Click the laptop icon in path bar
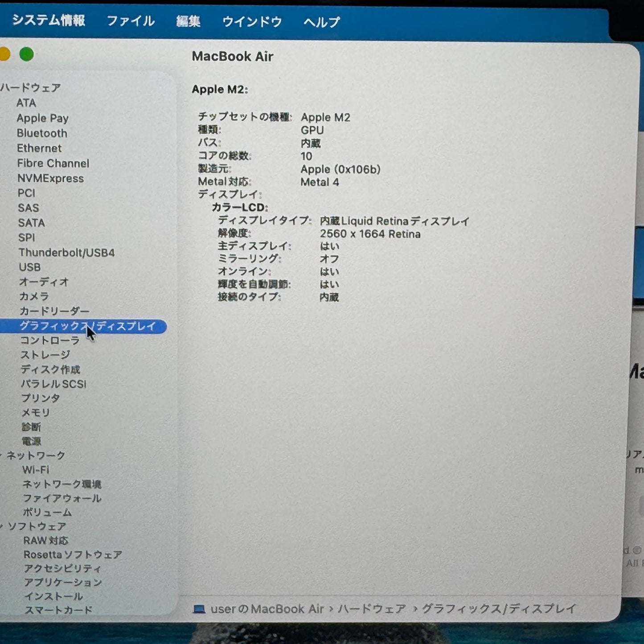The height and width of the screenshot is (644, 644). (x=199, y=609)
